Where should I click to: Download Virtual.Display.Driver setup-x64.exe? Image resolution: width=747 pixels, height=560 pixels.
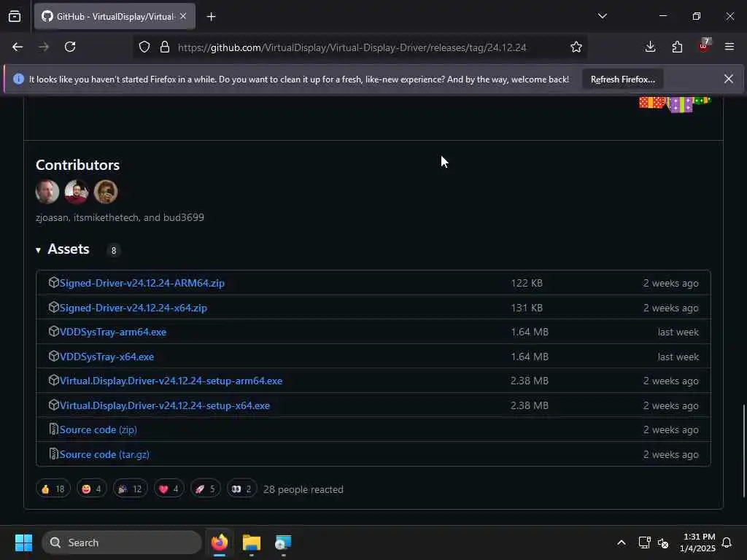click(165, 405)
